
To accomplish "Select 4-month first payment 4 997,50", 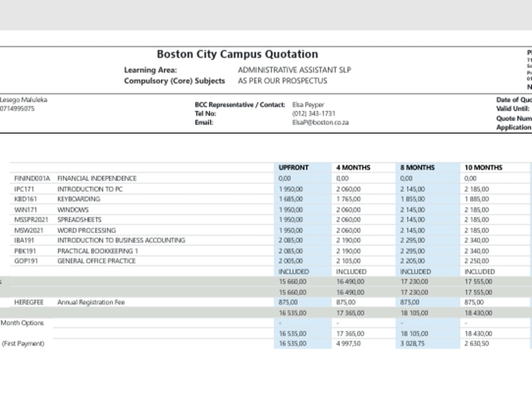I will pos(348,344).
